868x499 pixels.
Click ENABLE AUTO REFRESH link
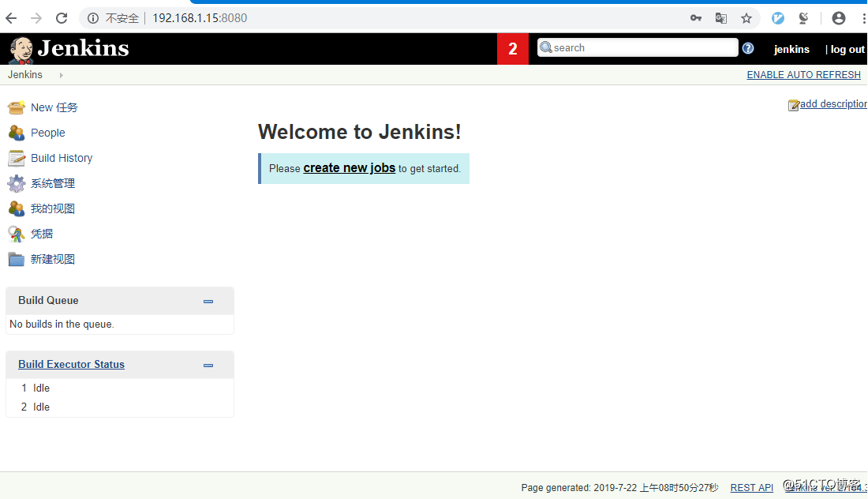(x=804, y=75)
